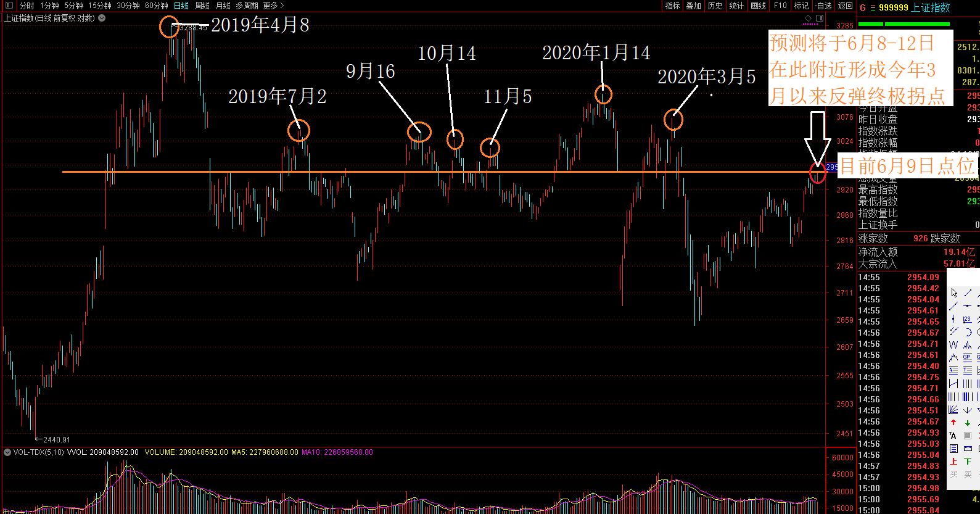This screenshot has height=514, width=980.
Task: Place a green 下 mark on chart
Action: tap(968, 461)
